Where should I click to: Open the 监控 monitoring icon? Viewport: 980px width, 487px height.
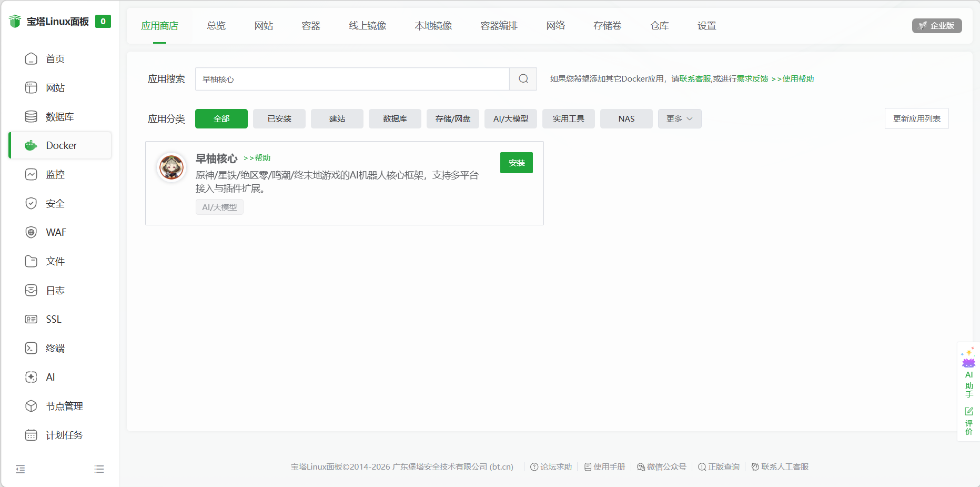pos(31,174)
